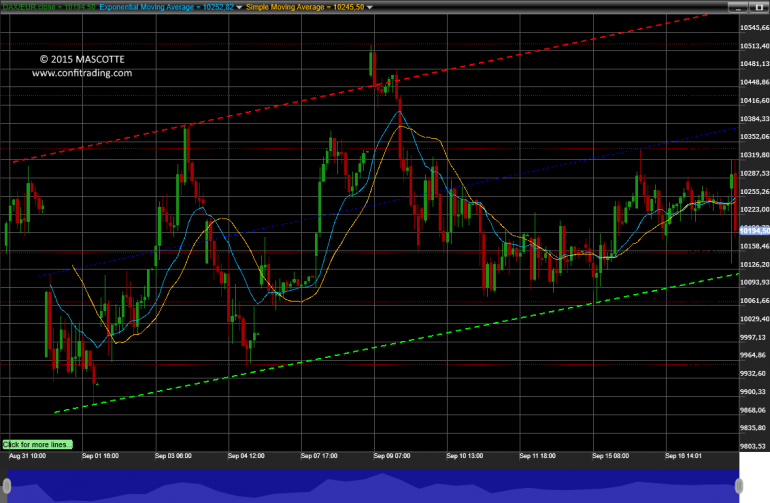Select the Exponential Moving Average = 10252,82 label
Viewport: 770px width, 503px height.
pyautogui.click(x=166, y=7)
